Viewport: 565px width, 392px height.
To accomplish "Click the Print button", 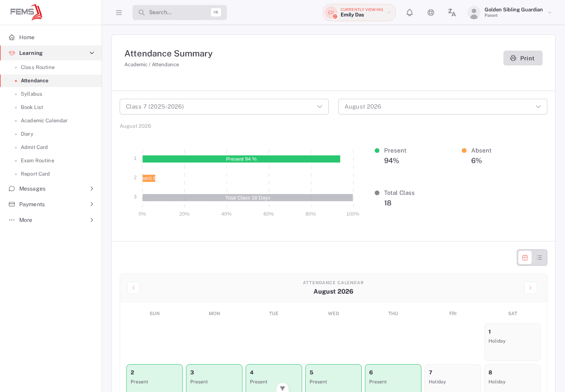I will (523, 58).
